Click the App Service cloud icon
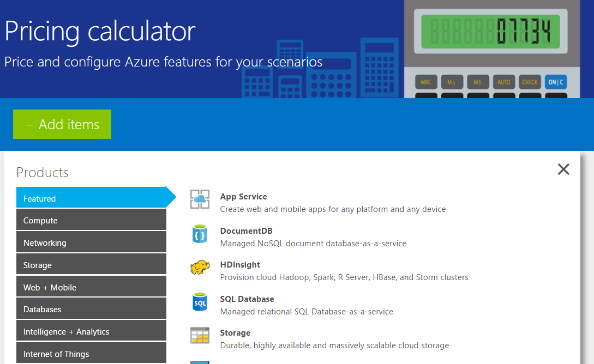 point(200,199)
